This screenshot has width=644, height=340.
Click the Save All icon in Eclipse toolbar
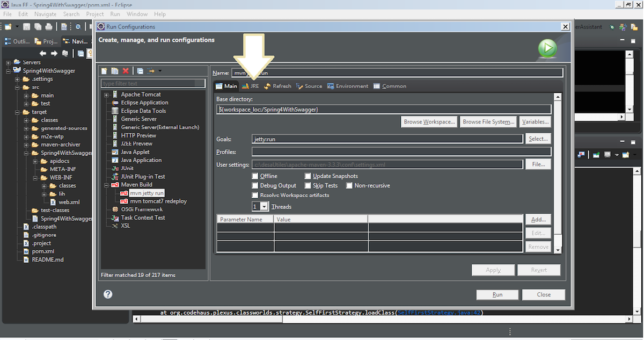(x=38, y=26)
